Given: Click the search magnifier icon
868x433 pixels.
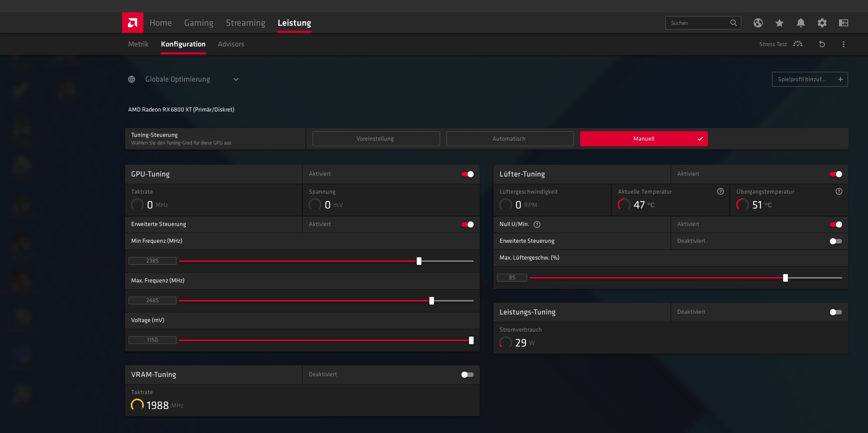Looking at the screenshot, I should [733, 23].
